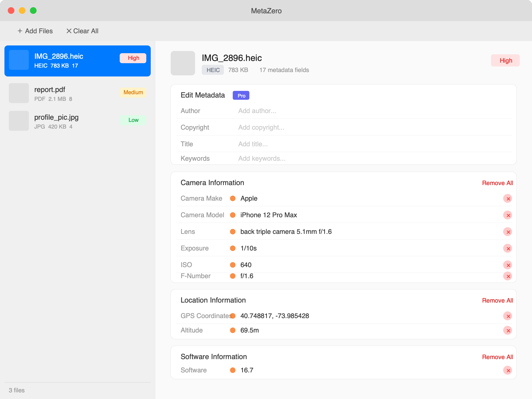Click the Pro badge next to Edit Metadata
Image resolution: width=532 pixels, height=399 pixels.
point(241,95)
